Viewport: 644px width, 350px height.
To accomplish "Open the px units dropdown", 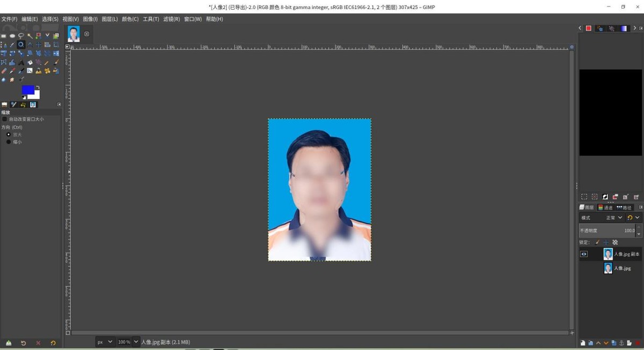I will tap(105, 341).
